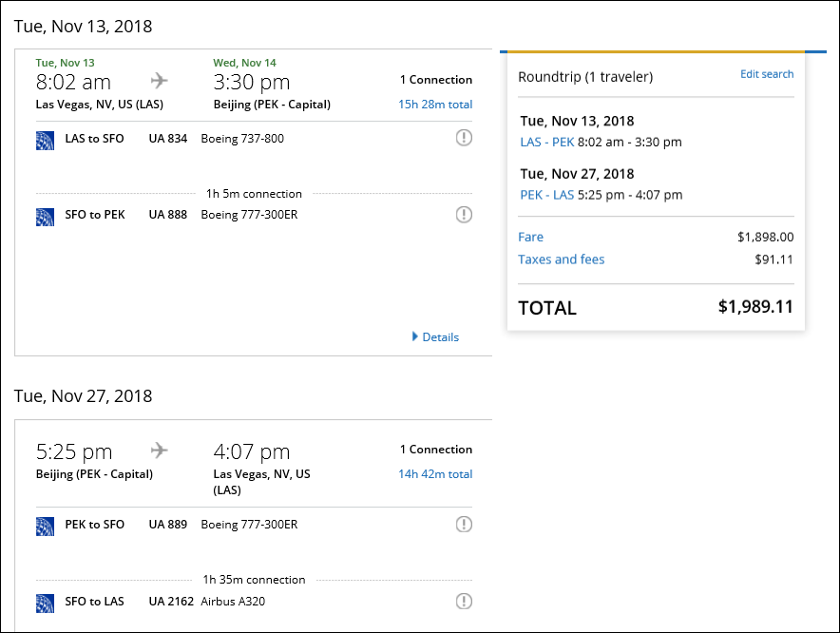
Task: Click United logo beside PEK to SFO
Action: 45,526
